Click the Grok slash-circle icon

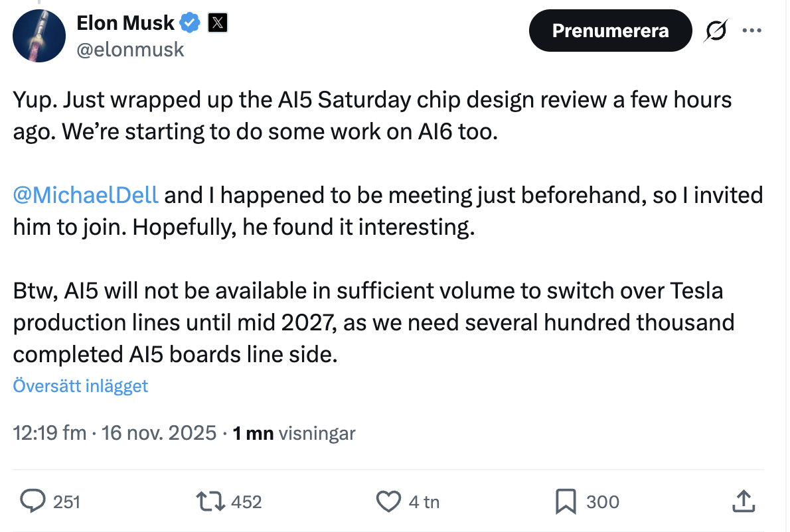pyautogui.click(x=717, y=31)
